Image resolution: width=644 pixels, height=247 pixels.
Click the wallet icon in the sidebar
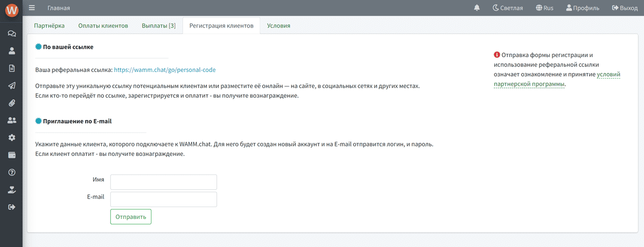(11, 155)
